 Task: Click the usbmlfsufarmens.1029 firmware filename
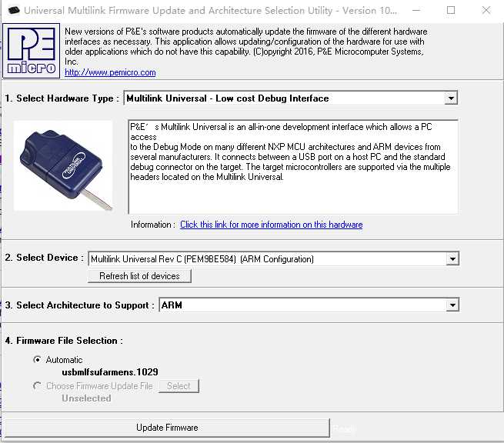(110, 372)
